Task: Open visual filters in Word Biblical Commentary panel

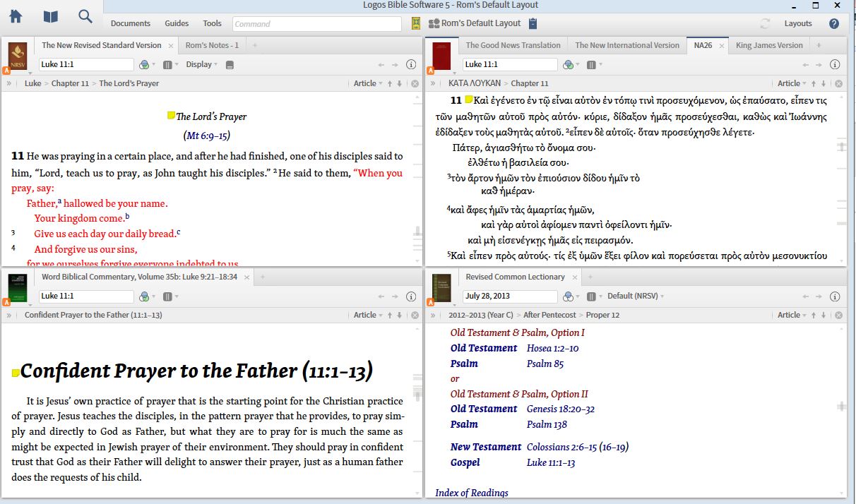Action: [146, 296]
